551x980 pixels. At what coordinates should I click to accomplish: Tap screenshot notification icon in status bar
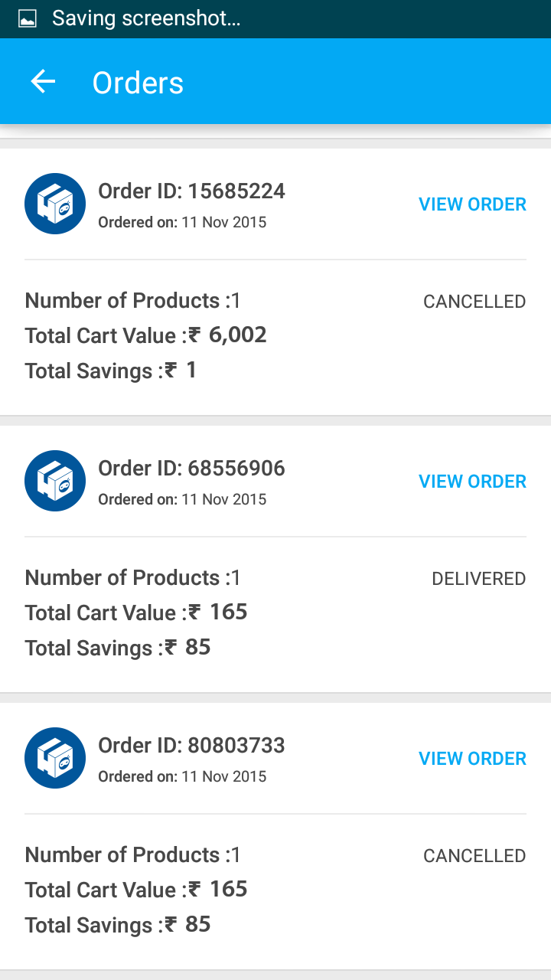click(x=28, y=19)
